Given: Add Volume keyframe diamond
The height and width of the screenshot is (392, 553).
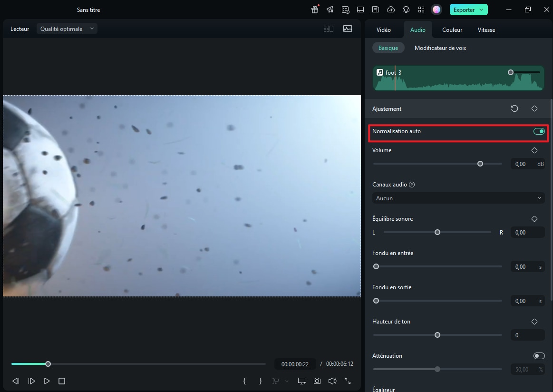Looking at the screenshot, I should 534,150.
